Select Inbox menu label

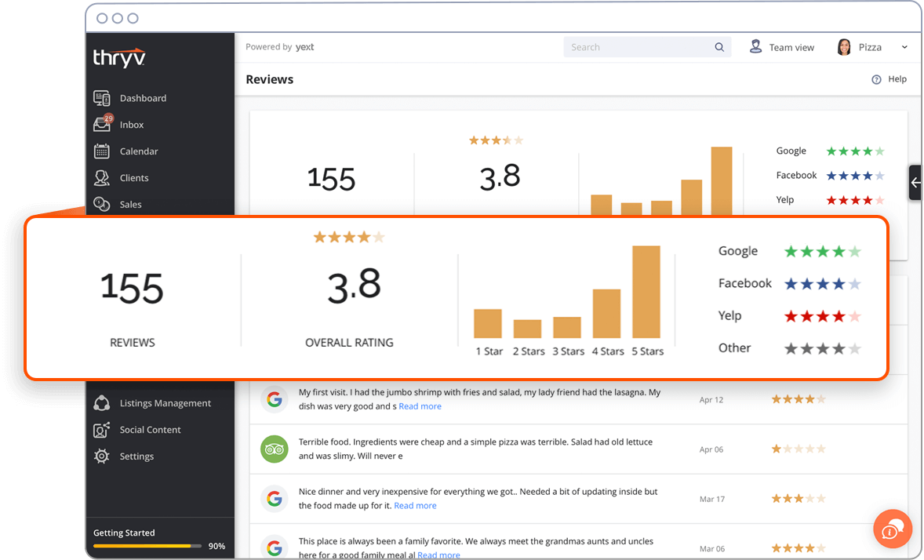132,125
